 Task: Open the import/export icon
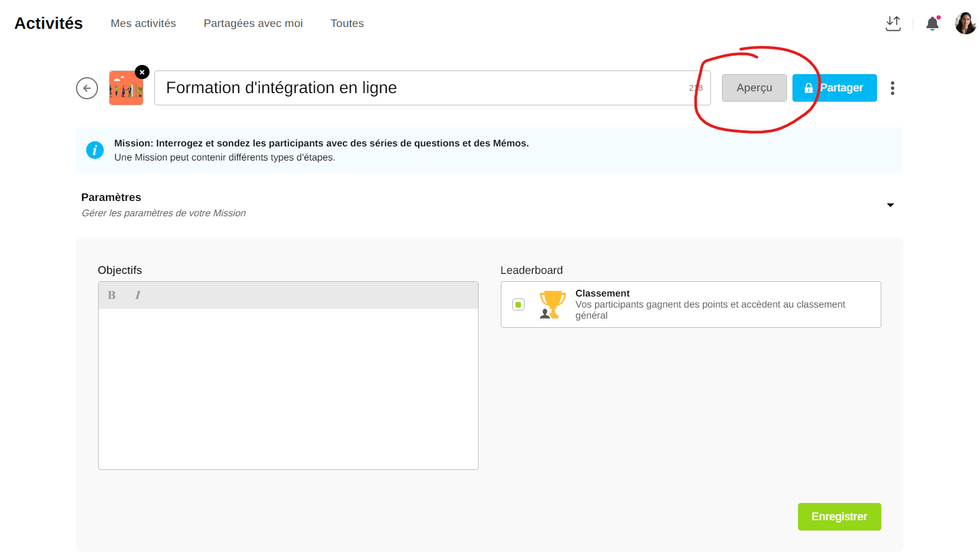point(893,24)
